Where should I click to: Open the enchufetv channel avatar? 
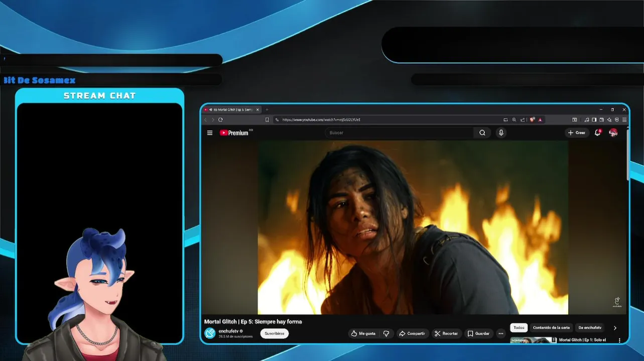pyautogui.click(x=210, y=333)
